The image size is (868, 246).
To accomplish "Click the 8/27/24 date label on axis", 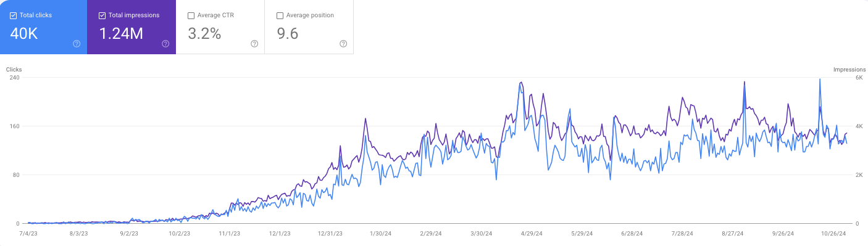I will coord(733,234).
